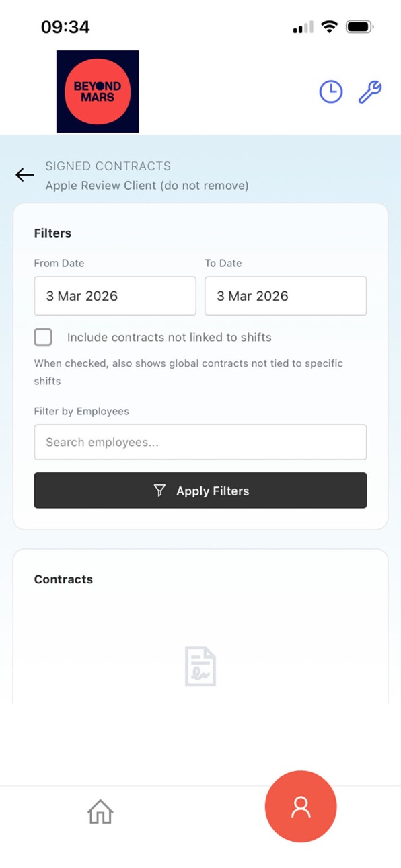Image resolution: width=401 pixels, height=868 pixels.
Task: Click the funnel filter icon
Action: [159, 491]
